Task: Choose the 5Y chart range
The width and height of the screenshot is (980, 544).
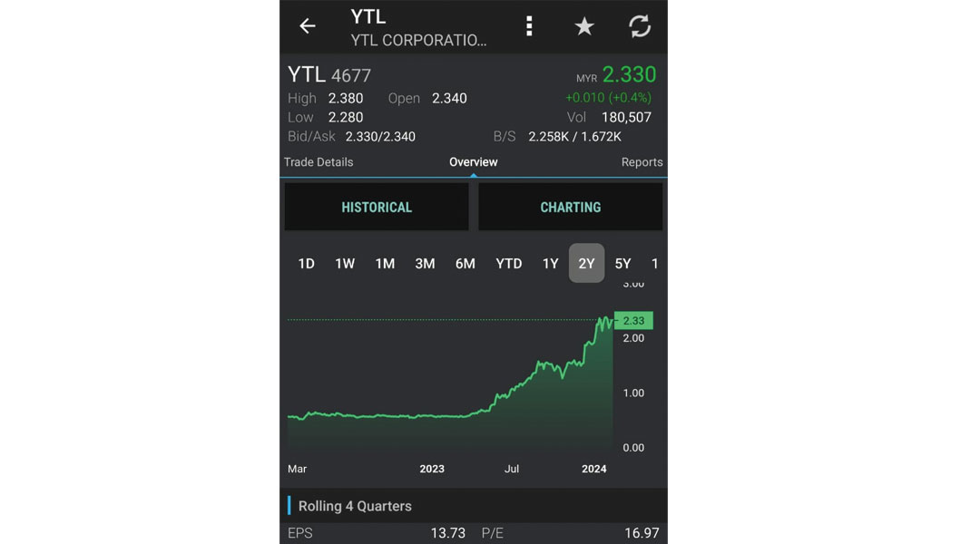Action: [x=623, y=264]
